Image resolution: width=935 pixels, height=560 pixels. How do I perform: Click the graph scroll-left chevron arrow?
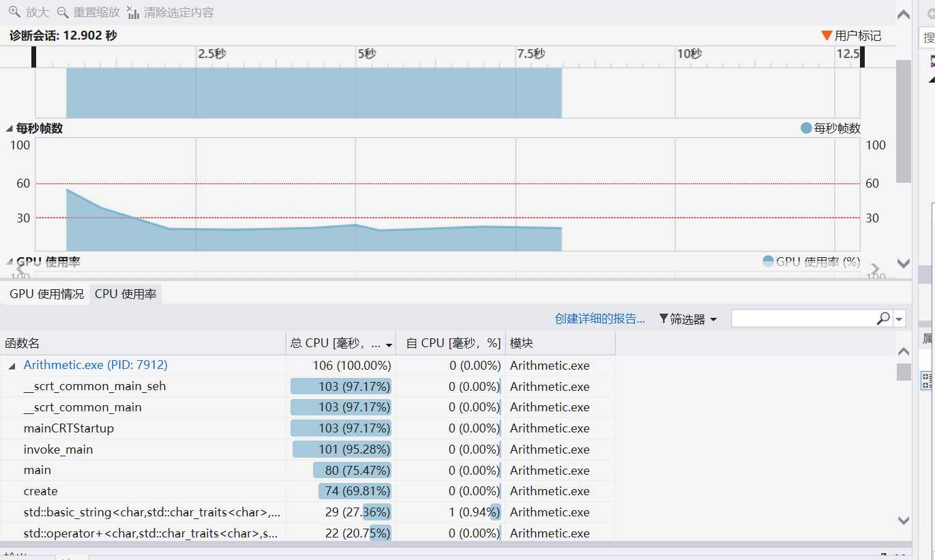(20, 269)
